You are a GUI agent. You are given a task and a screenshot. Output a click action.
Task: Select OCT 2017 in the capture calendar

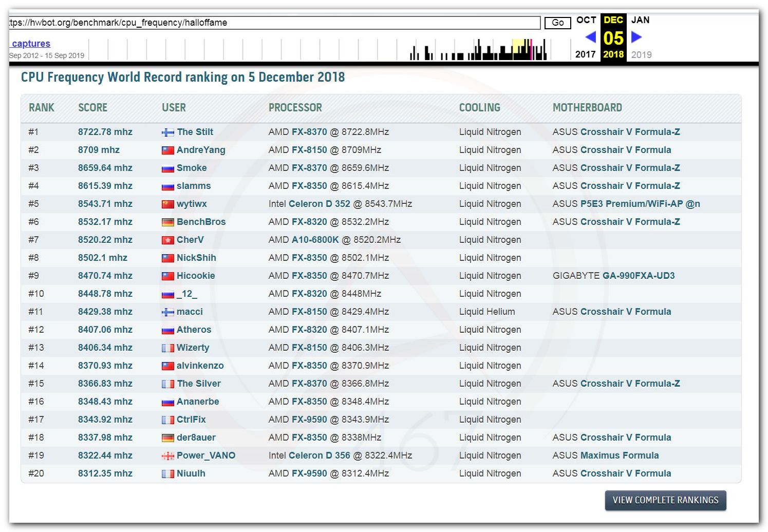click(x=586, y=21)
